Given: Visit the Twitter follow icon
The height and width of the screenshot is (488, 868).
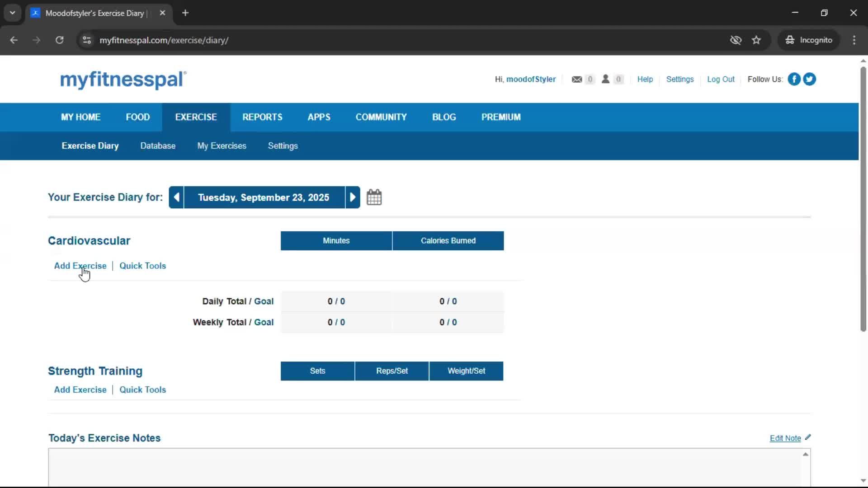Looking at the screenshot, I should tap(809, 79).
